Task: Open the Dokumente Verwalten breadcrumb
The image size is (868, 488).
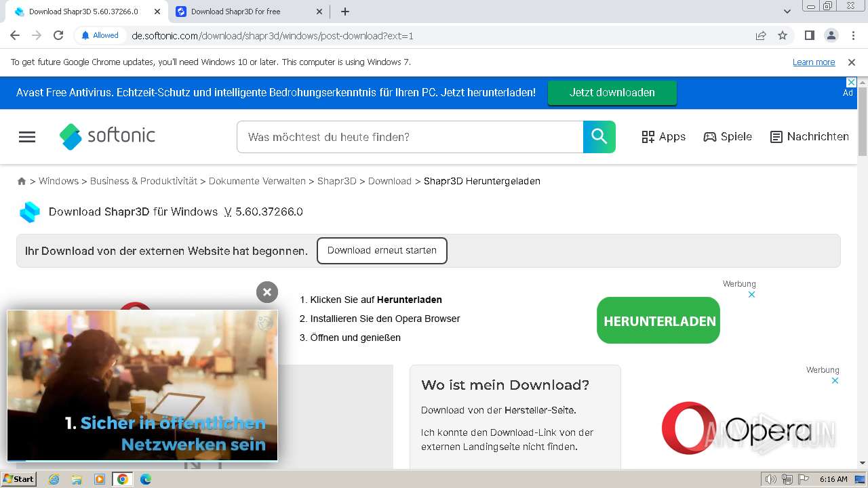Action: coord(257,181)
